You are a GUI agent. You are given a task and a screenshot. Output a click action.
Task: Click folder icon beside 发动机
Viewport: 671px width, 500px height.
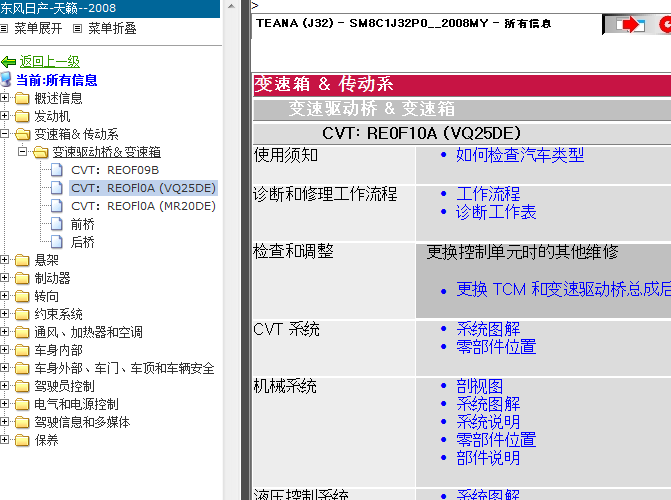[22, 116]
